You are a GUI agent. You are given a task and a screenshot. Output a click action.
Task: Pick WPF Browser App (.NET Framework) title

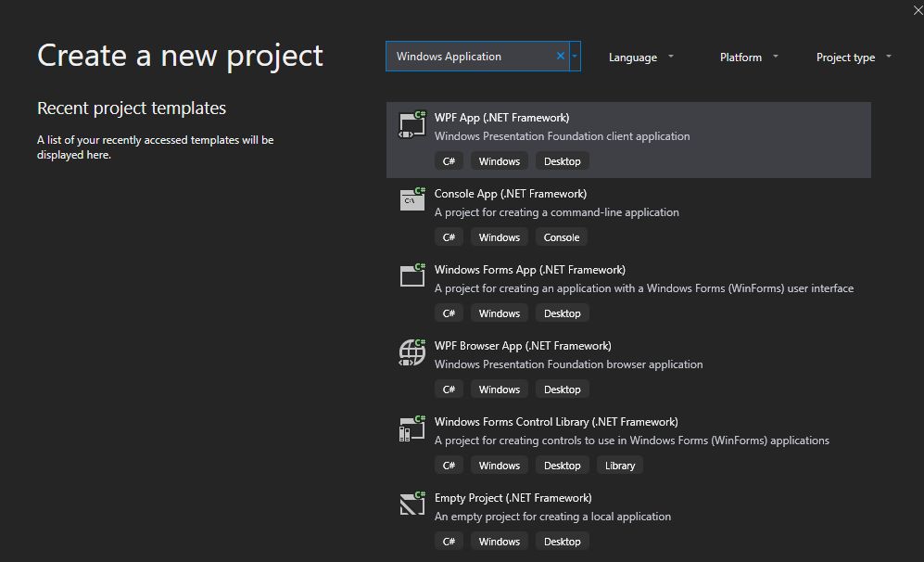(x=523, y=346)
